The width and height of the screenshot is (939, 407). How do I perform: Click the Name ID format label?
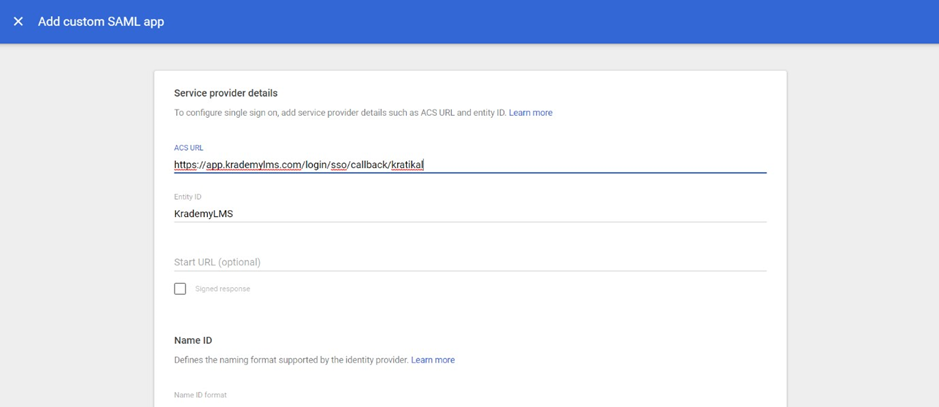(201, 395)
